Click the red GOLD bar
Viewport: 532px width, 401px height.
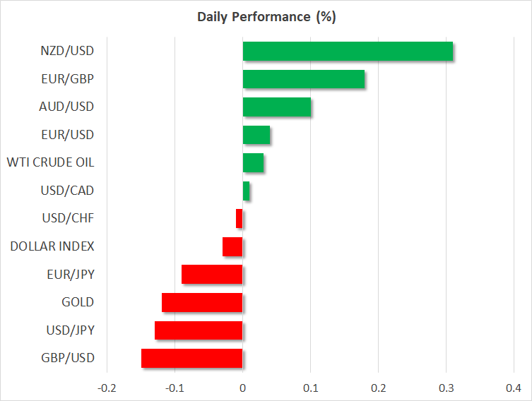pos(202,302)
